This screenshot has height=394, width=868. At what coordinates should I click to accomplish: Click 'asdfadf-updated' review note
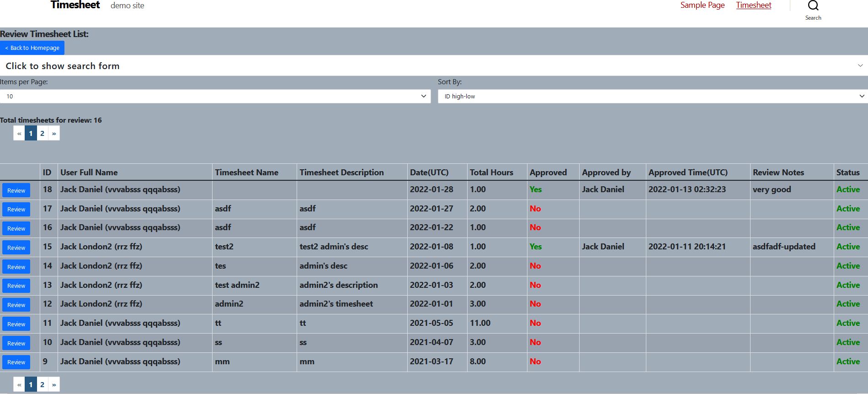(x=784, y=247)
